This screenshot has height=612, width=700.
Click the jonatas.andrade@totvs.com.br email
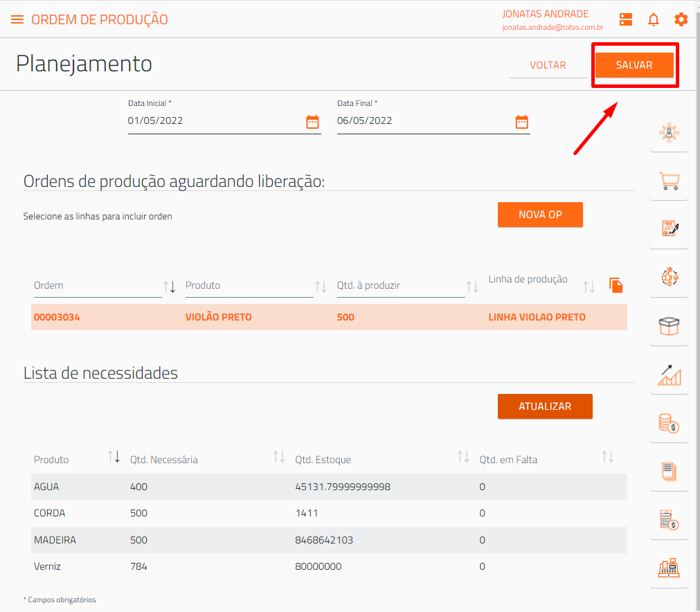(553, 27)
